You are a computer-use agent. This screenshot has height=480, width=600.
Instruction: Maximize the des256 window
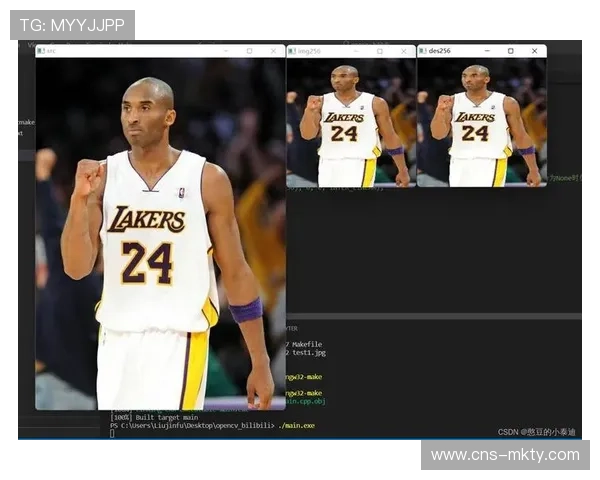[x=510, y=51]
